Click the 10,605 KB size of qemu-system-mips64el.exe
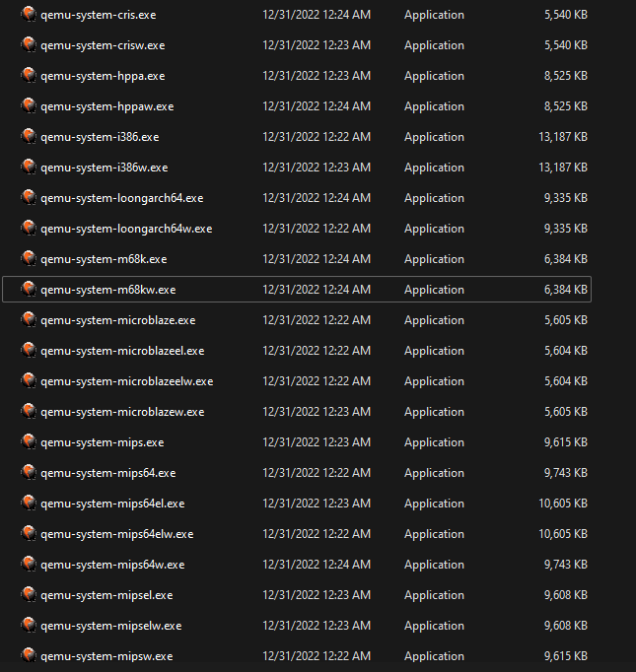 click(x=563, y=504)
